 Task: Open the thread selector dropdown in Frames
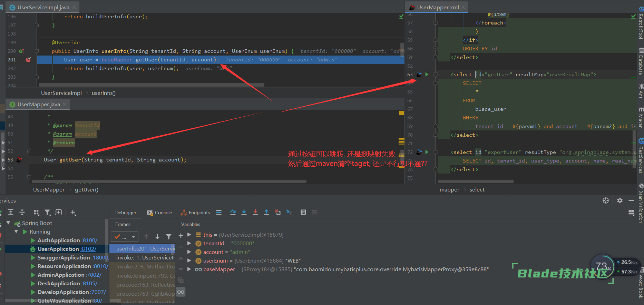click(125, 236)
